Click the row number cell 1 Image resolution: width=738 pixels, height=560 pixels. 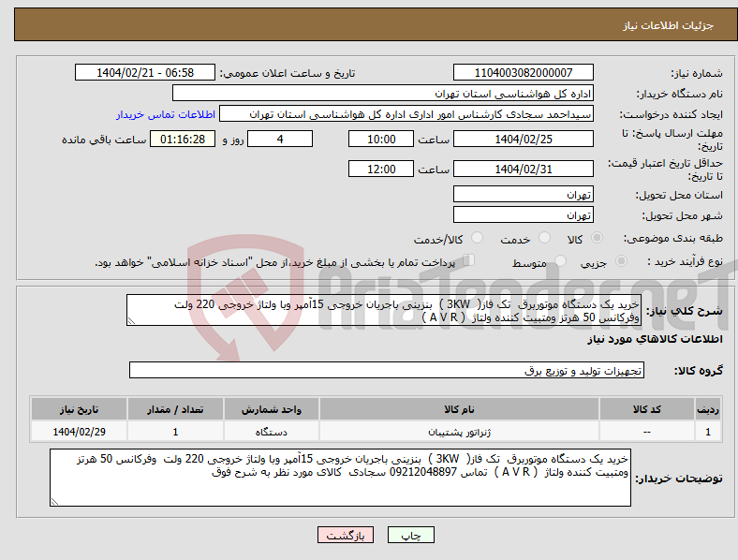(708, 432)
